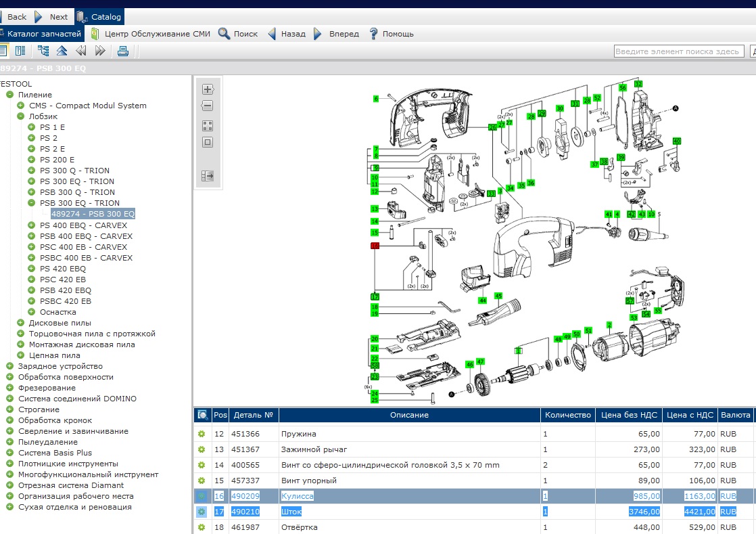
Task: Zoom out the diagram with minus icon
Action: click(208, 106)
